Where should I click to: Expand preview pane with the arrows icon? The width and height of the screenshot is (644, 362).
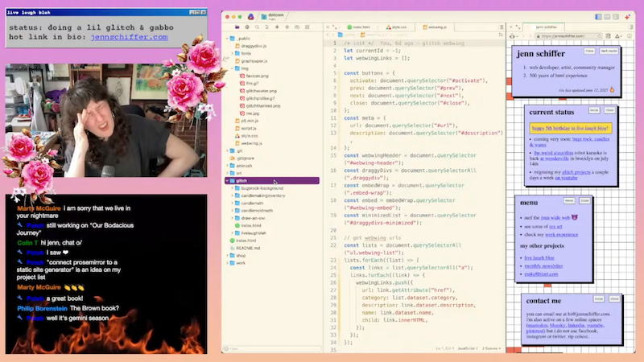518,27
